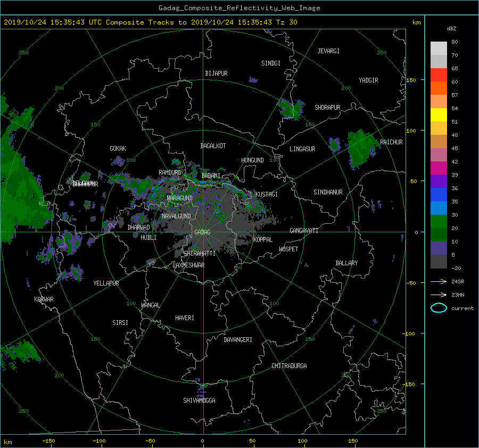Click the KUSTAGI city label
479x448 pixels.
pos(267,194)
